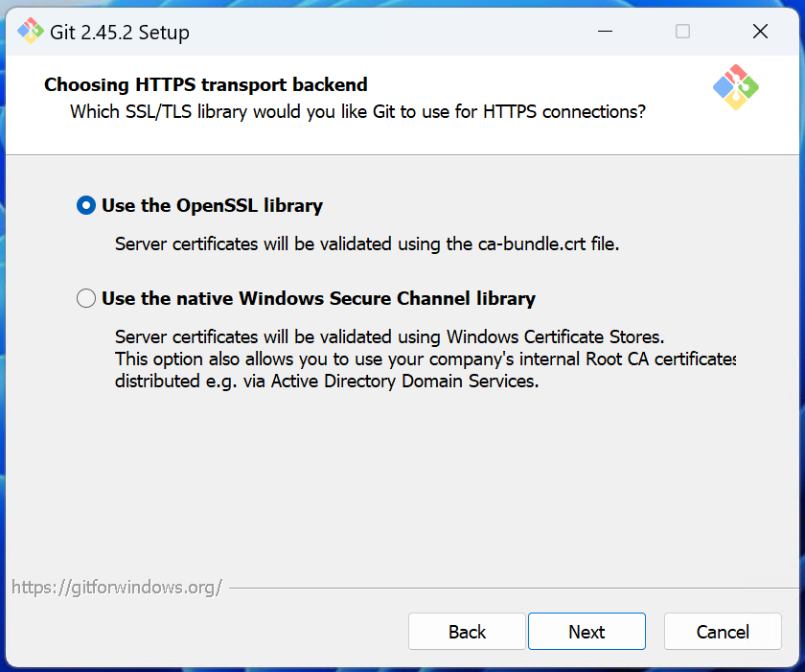Click the internal Root CA certificates line

[425, 359]
